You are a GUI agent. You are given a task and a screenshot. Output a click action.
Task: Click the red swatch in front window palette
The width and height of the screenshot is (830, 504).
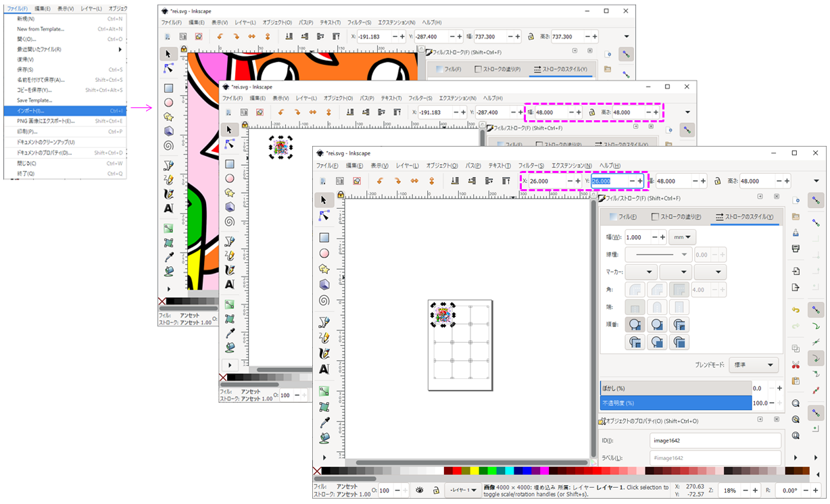[x=456, y=471]
